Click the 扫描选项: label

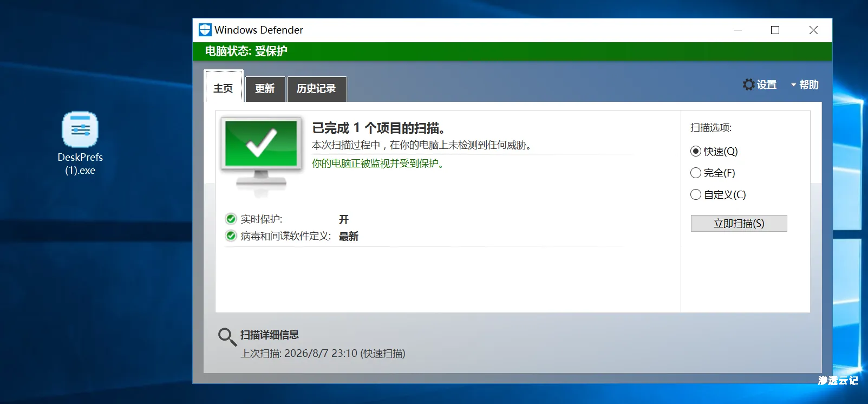(x=711, y=128)
